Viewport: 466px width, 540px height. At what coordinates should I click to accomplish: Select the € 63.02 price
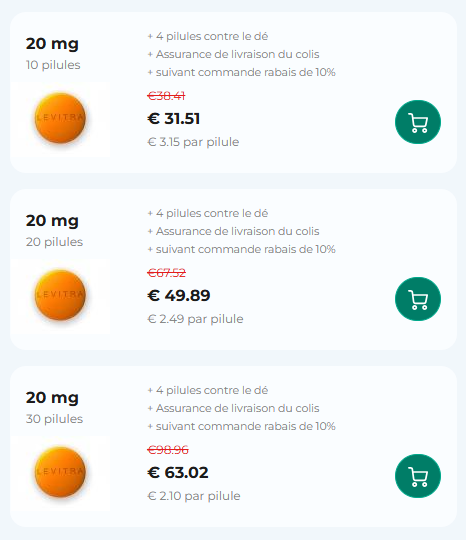click(178, 472)
